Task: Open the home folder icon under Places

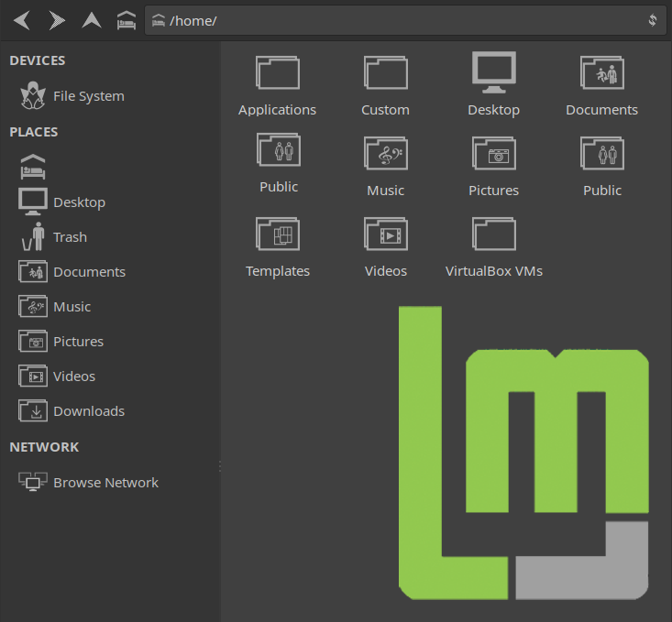Action: coord(33,167)
